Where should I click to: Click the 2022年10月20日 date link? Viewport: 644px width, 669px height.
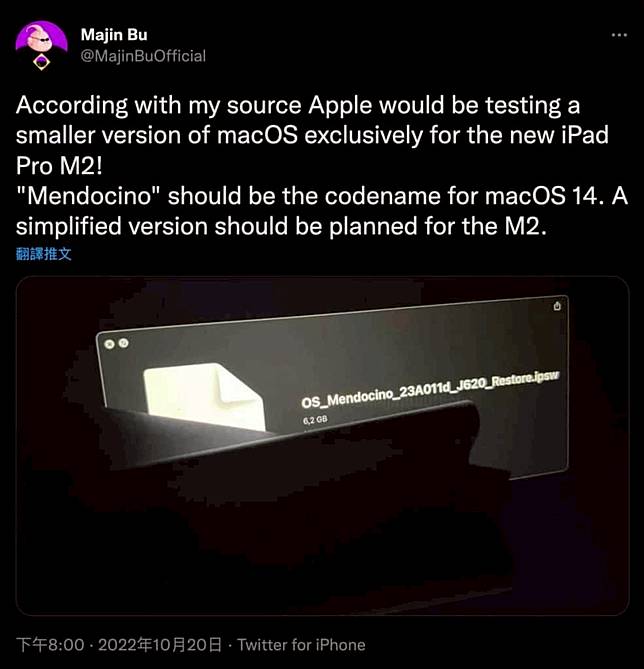(160, 645)
